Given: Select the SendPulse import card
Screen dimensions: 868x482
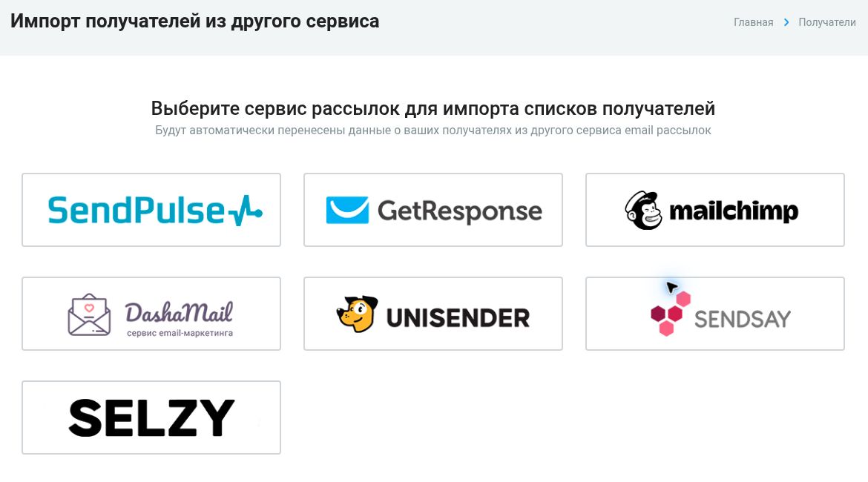Looking at the screenshot, I should (x=151, y=210).
